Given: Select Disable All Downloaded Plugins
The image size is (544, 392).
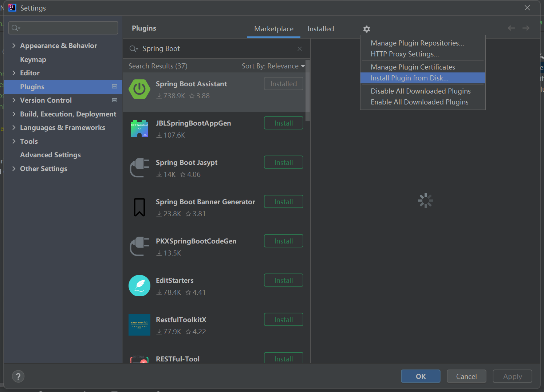Looking at the screenshot, I should click(x=423, y=91).
